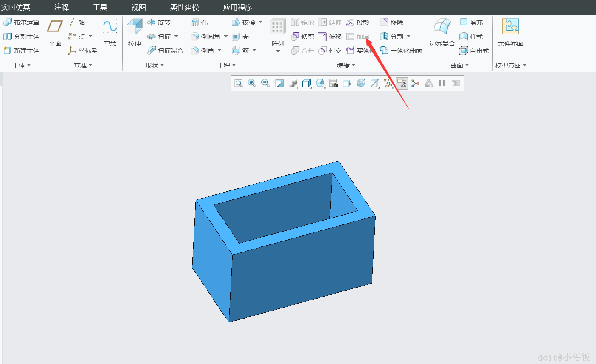Expand the 曲面 group dropdown

pos(460,65)
